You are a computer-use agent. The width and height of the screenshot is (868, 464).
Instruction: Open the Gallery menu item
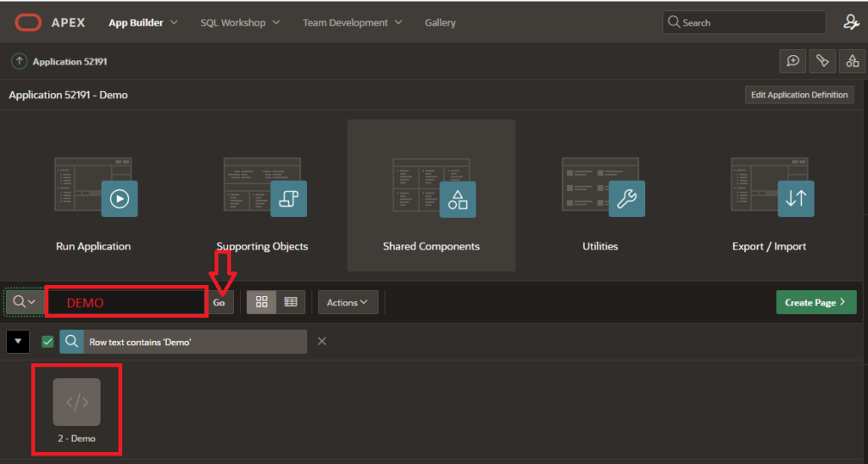[440, 23]
